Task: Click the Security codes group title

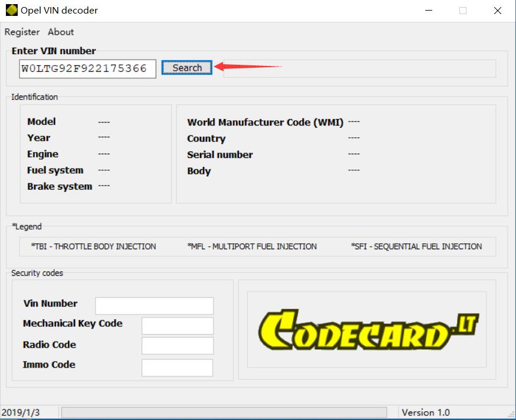Action: (x=37, y=273)
